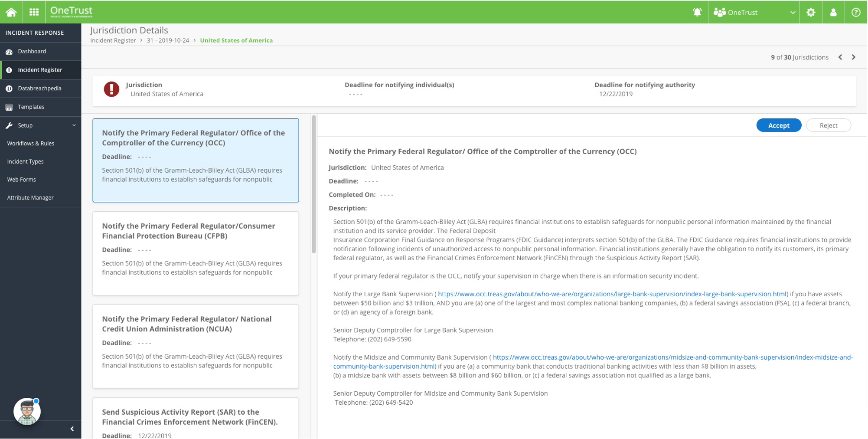Accept the notification task
The image size is (868, 439).
point(779,125)
